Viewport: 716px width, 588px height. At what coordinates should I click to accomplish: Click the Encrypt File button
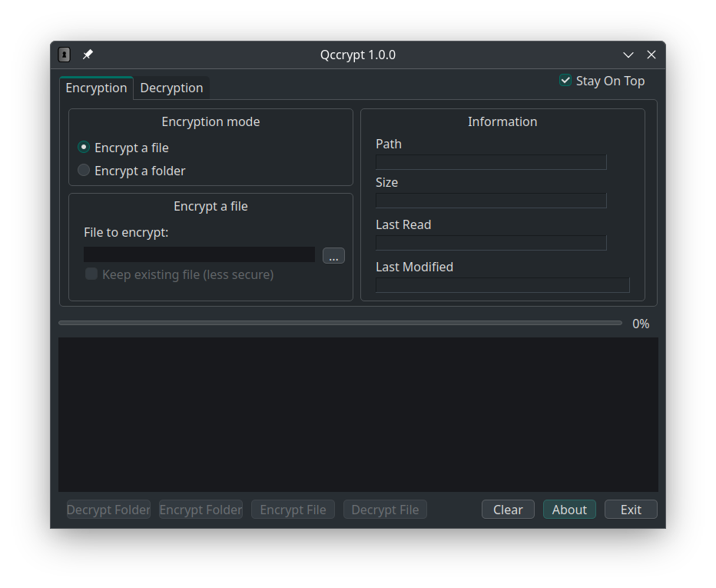coord(293,510)
